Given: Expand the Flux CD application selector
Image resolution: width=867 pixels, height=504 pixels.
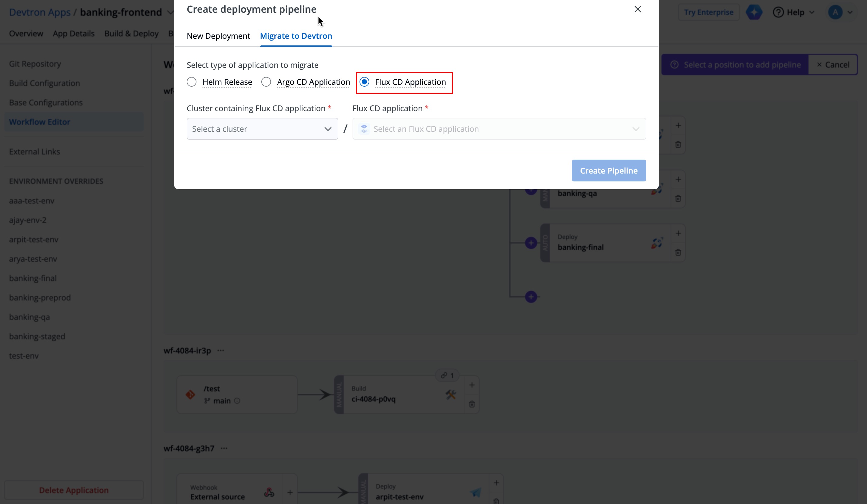Looking at the screenshot, I should point(499,129).
